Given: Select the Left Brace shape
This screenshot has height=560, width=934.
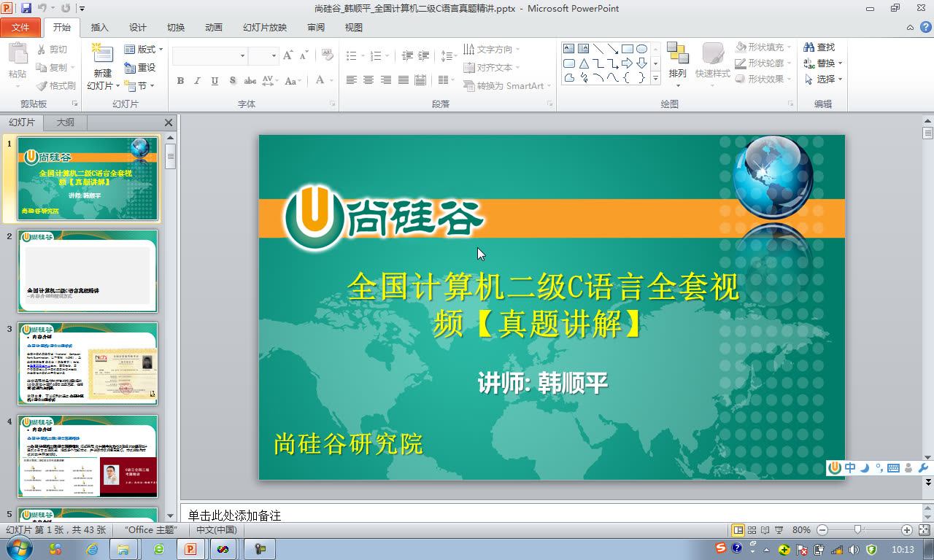Looking at the screenshot, I should tap(627, 78).
